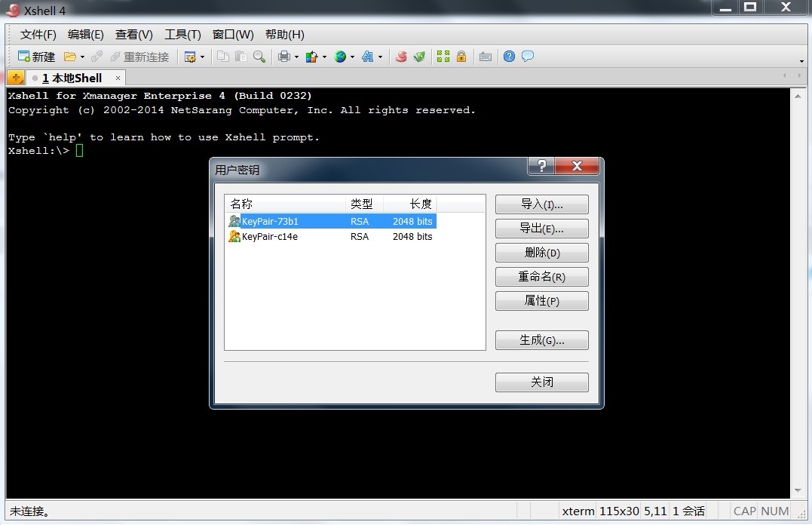The image size is (812, 525).
Task: Open the 窗口(W) menu
Action: pos(233,35)
